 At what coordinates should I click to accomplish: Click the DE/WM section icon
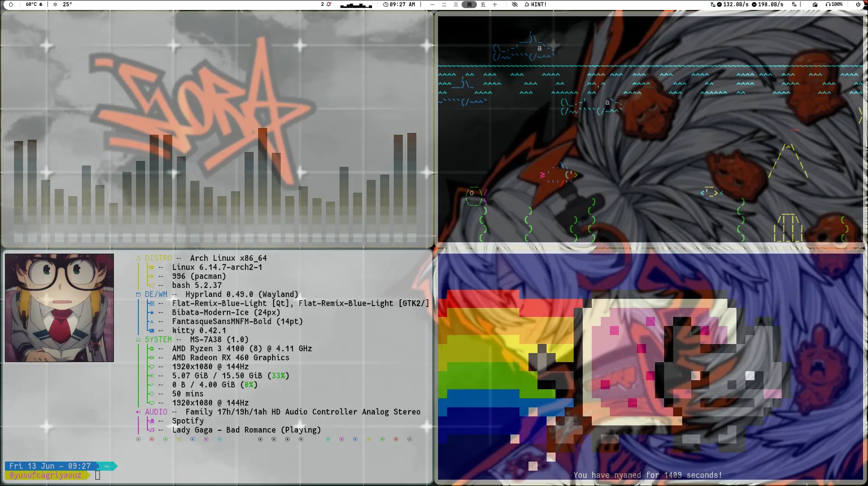click(x=138, y=294)
